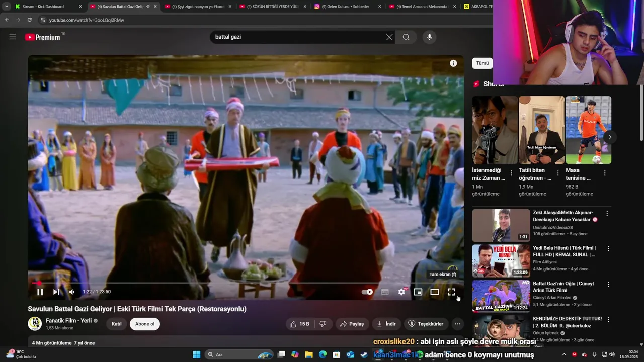644x362 pixels.
Task: Open options for KENDİMİZE DEDEKTİF TUTTUK video
Action: click(x=608, y=319)
